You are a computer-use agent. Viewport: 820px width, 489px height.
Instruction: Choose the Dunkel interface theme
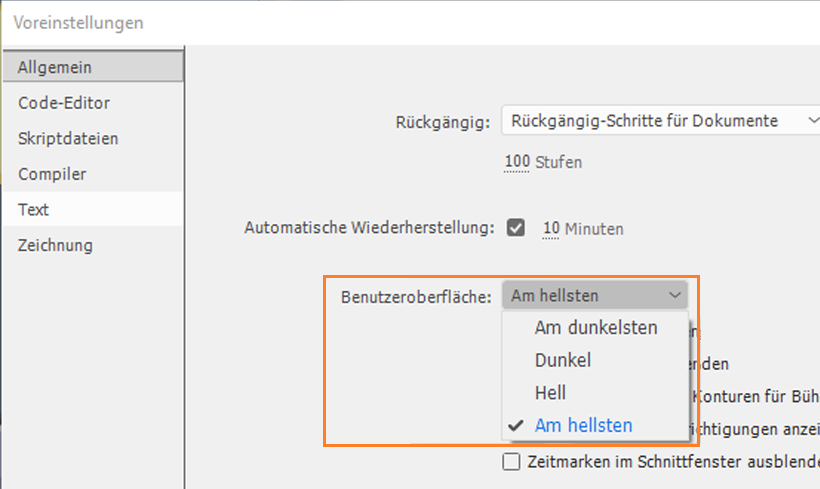[x=563, y=360]
